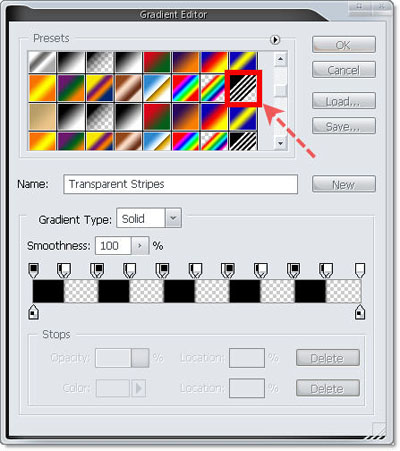Choose the second-row Chrome blue-and-gold preset

[x=157, y=88]
